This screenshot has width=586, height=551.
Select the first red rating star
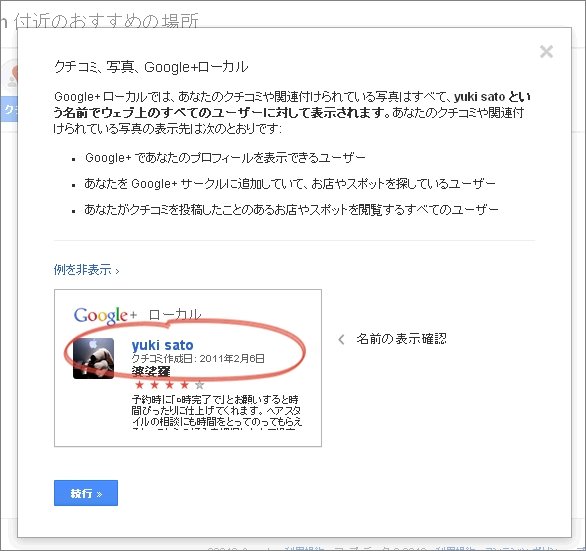[x=139, y=384]
